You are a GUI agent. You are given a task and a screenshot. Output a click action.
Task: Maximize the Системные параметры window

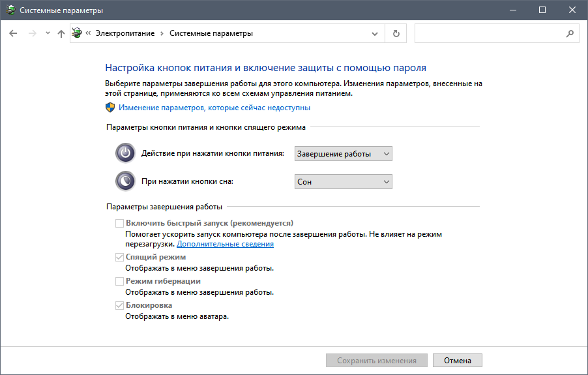[542, 10]
